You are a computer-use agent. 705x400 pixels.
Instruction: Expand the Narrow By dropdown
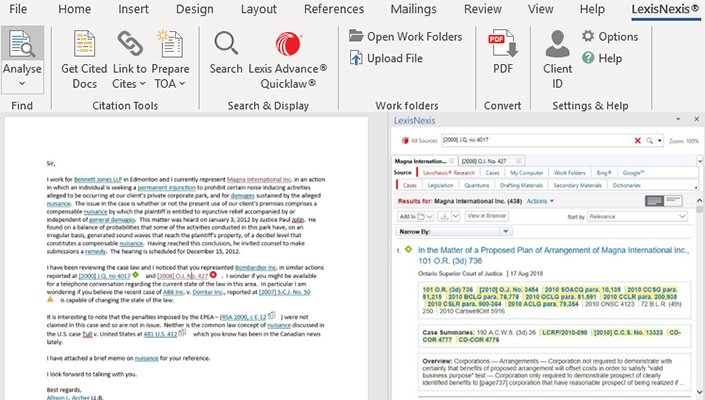click(506, 231)
